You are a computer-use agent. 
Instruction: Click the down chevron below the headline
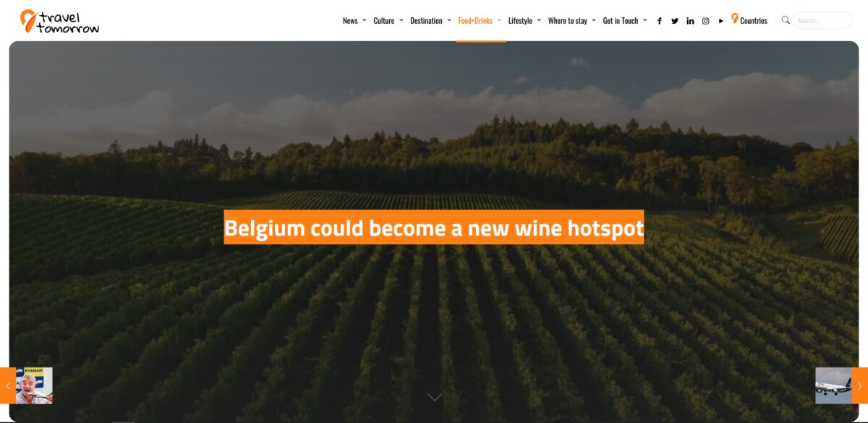tap(434, 397)
